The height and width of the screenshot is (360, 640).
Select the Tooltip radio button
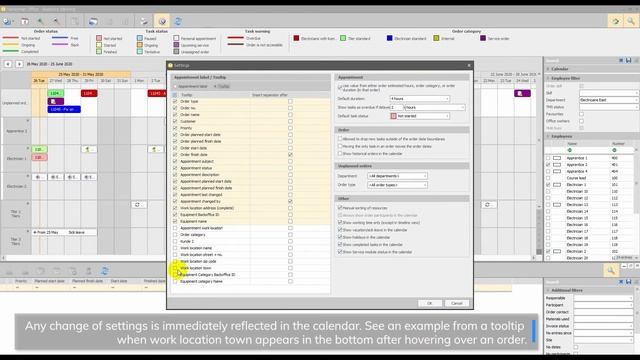tap(215, 87)
